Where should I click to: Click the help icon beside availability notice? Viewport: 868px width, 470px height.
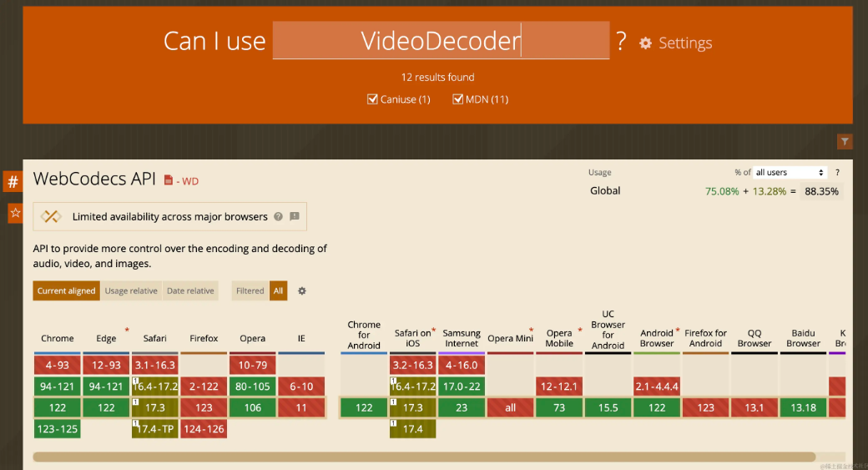click(x=279, y=216)
